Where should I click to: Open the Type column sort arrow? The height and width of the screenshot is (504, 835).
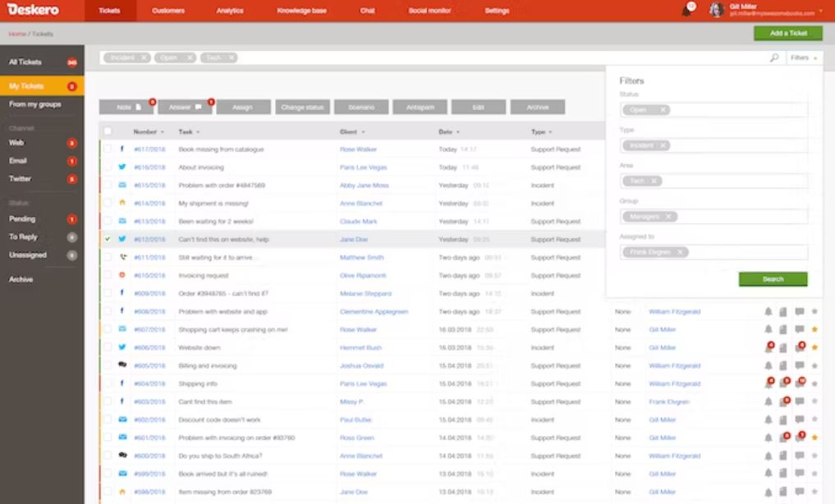[550, 132]
